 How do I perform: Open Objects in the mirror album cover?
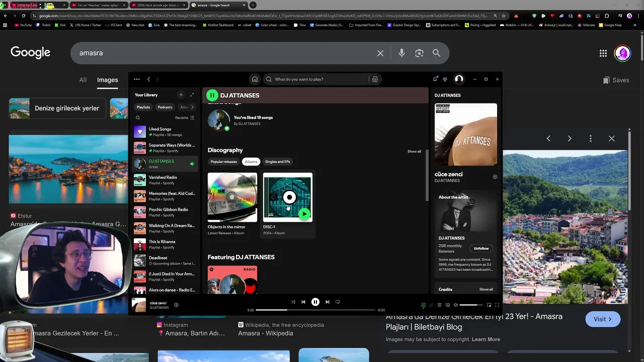point(232,197)
